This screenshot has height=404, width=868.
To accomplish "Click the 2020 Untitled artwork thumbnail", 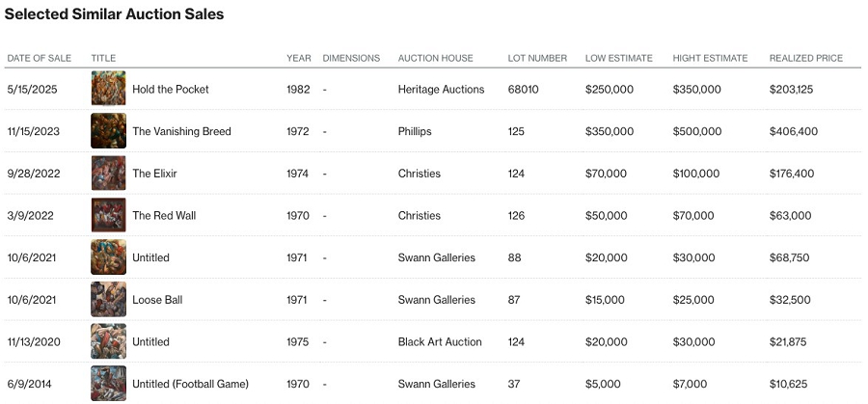I will click(108, 341).
